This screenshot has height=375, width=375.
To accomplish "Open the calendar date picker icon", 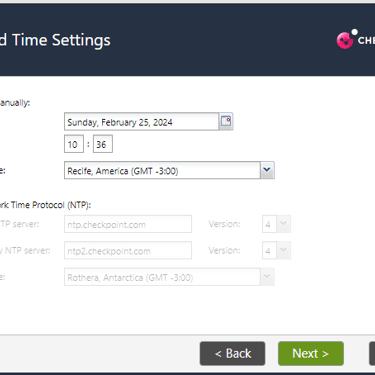I will point(226,121).
